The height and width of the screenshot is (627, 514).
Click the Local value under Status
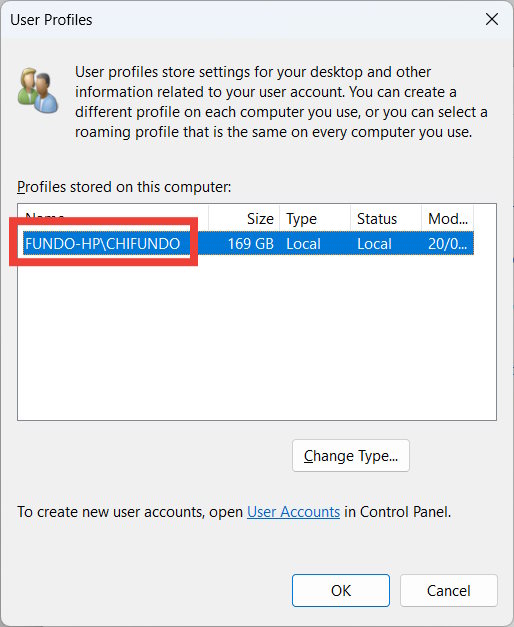point(374,244)
